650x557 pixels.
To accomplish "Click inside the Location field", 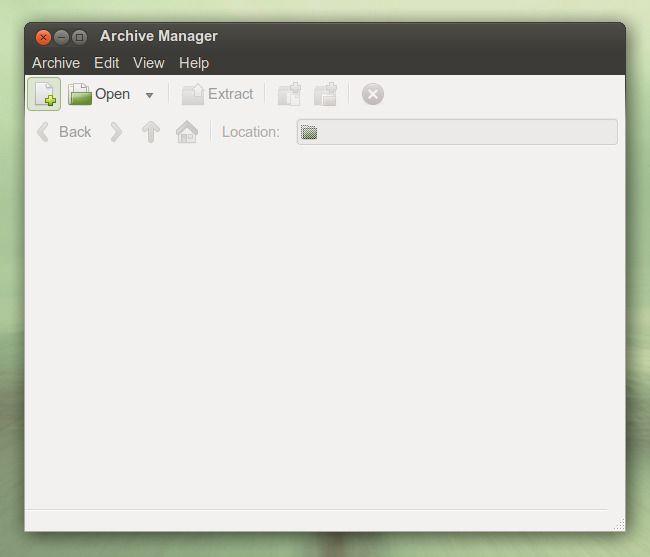I will pyautogui.click(x=457, y=132).
